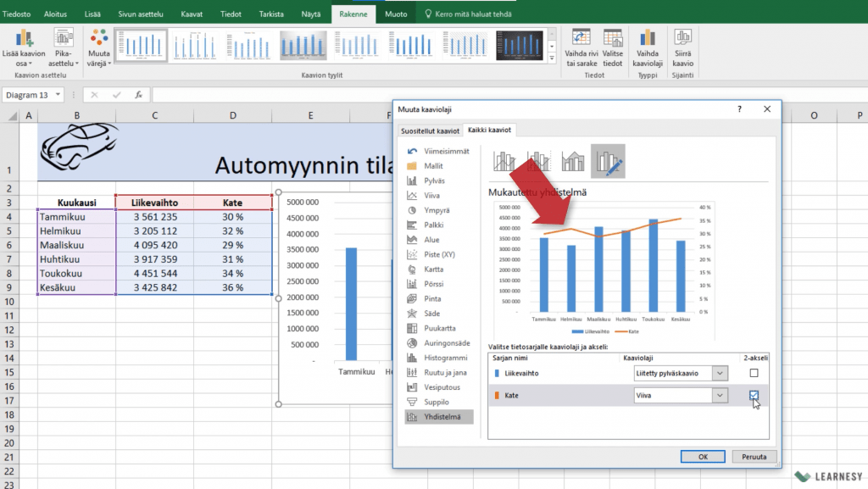Click the Vaihda kaaviolaji ribbon icon
The height and width of the screenshot is (489, 868).
tap(648, 38)
